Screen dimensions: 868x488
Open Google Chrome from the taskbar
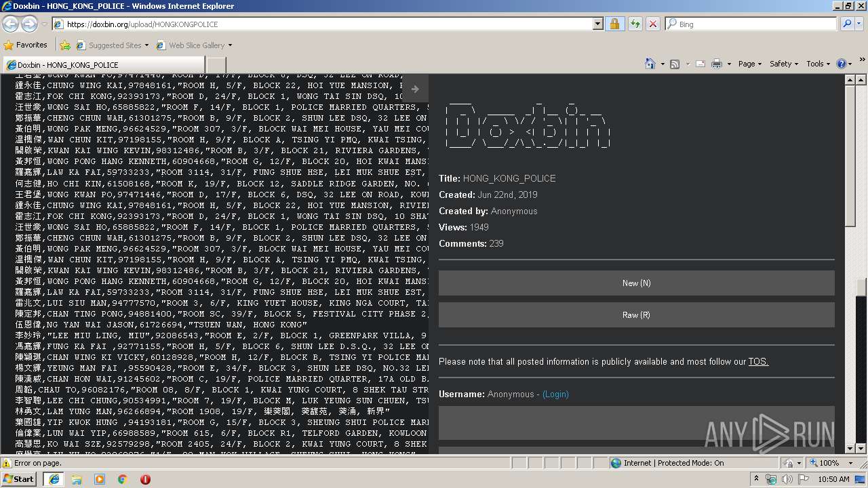(123, 479)
